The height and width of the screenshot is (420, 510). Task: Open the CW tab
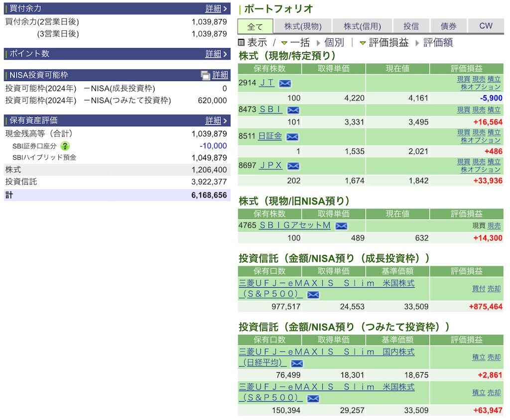486,26
